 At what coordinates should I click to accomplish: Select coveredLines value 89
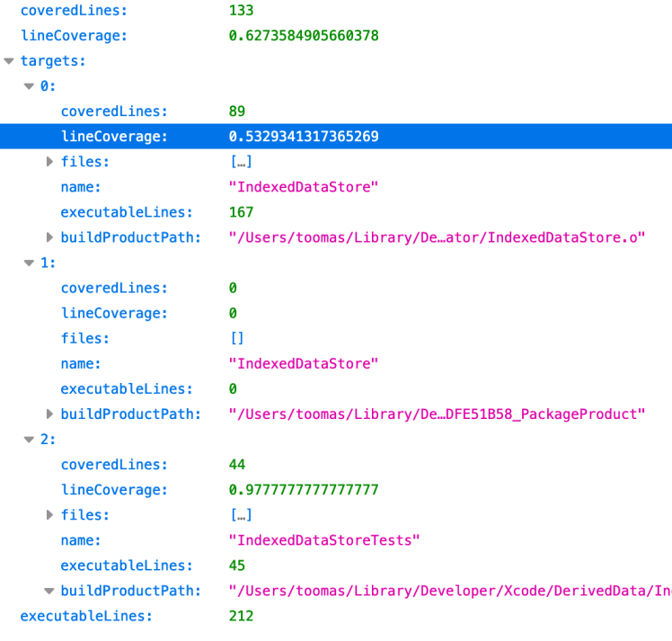(x=237, y=111)
